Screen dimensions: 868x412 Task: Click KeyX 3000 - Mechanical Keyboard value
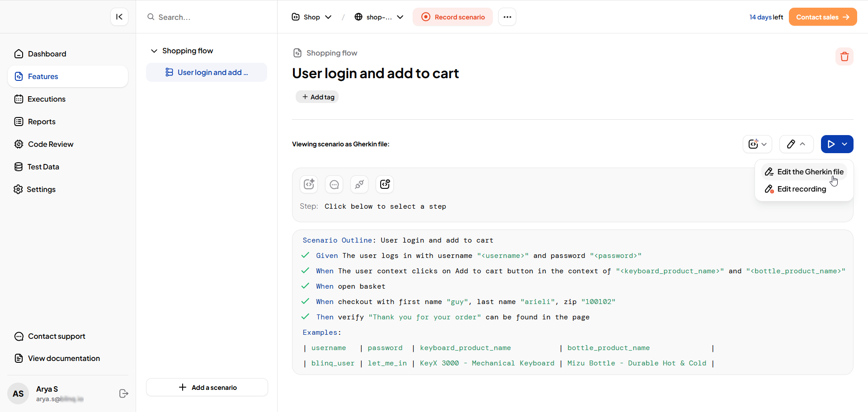tap(487, 363)
